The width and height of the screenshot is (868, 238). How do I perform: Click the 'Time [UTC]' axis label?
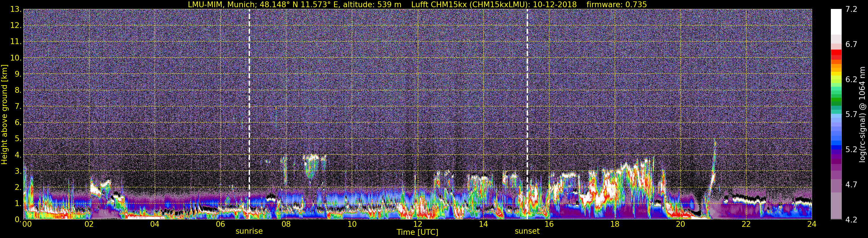click(x=417, y=232)
